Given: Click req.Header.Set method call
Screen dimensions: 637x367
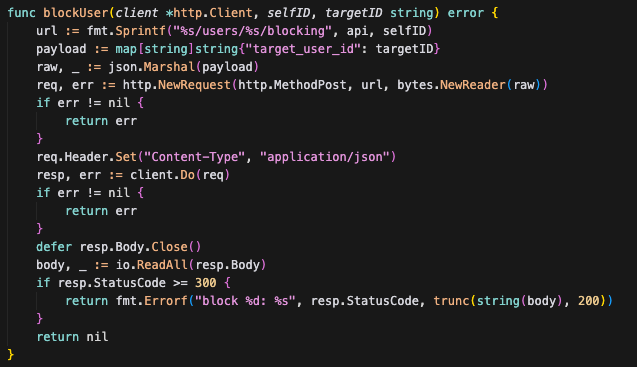Looking at the screenshot, I should pyautogui.click(x=87, y=157).
